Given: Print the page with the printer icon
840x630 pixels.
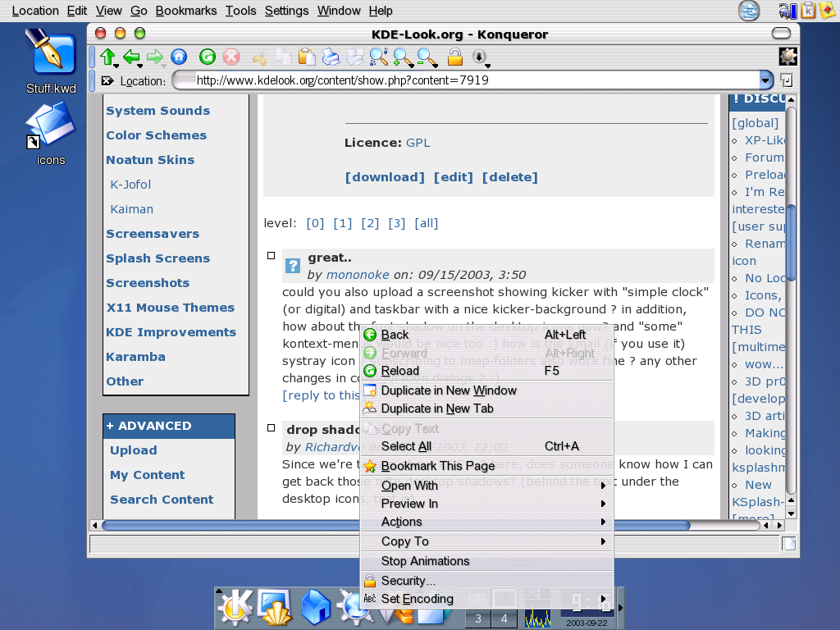Looking at the screenshot, I should 331,57.
